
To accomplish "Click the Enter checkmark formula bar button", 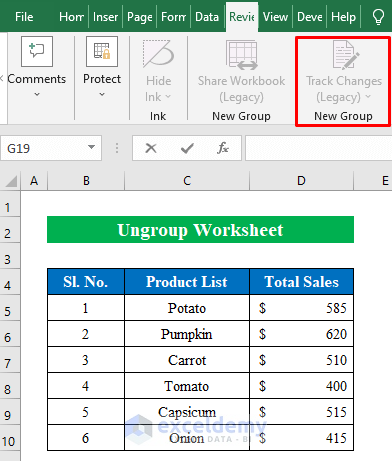I will [x=187, y=148].
